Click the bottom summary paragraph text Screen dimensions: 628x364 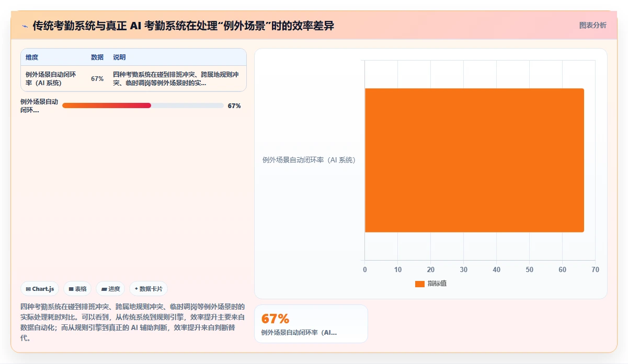[x=132, y=322]
